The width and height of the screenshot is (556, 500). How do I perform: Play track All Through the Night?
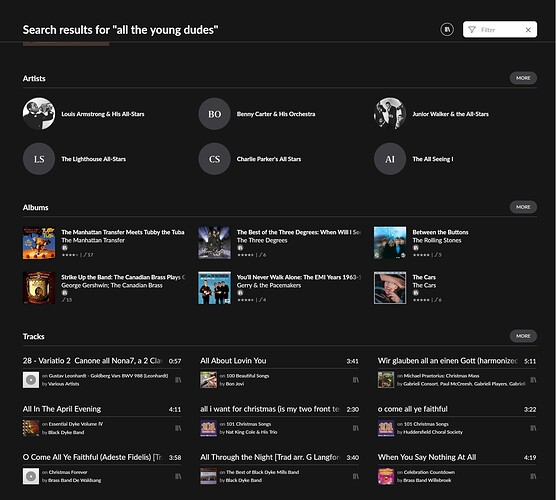(x=269, y=457)
